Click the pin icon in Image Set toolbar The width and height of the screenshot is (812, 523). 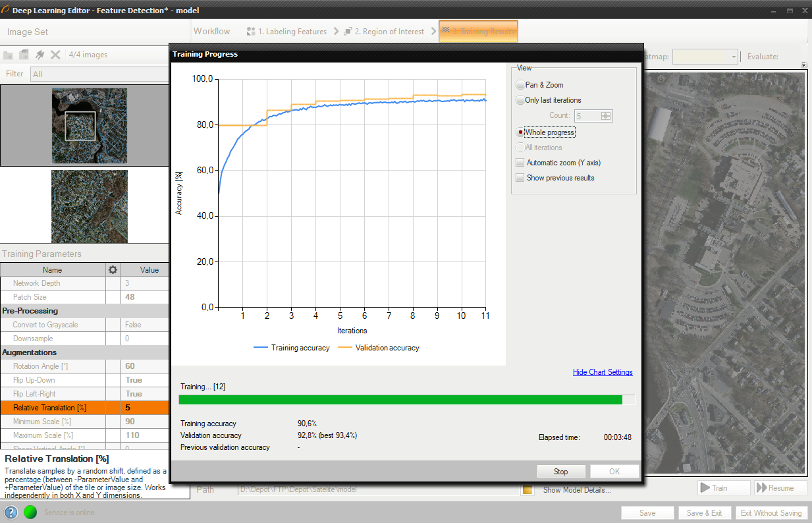pyautogui.click(x=40, y=55)
